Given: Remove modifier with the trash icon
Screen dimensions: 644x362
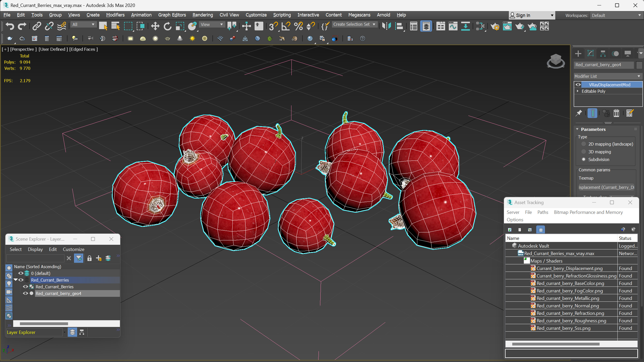Looking at the screenshot, I should [616, 113].
